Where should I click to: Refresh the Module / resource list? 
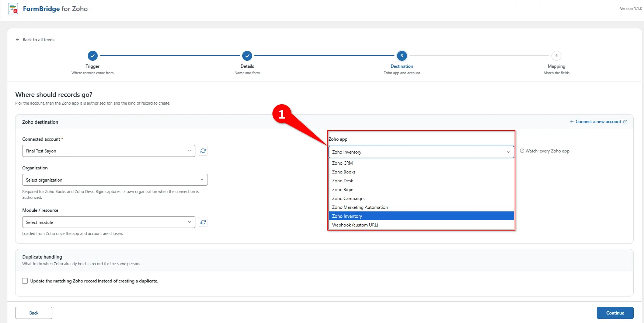pos(203,222)
